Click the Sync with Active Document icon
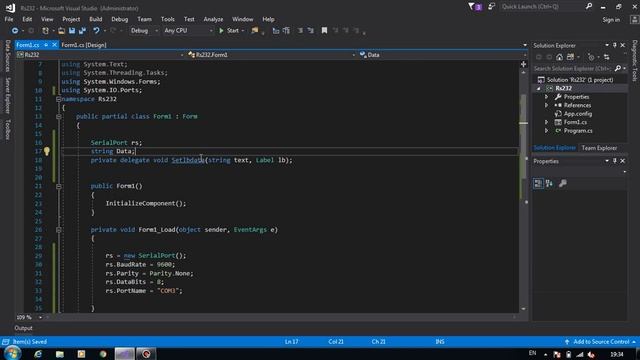The width and height of the screenshot is (640, 360). (x=607, y=57)
